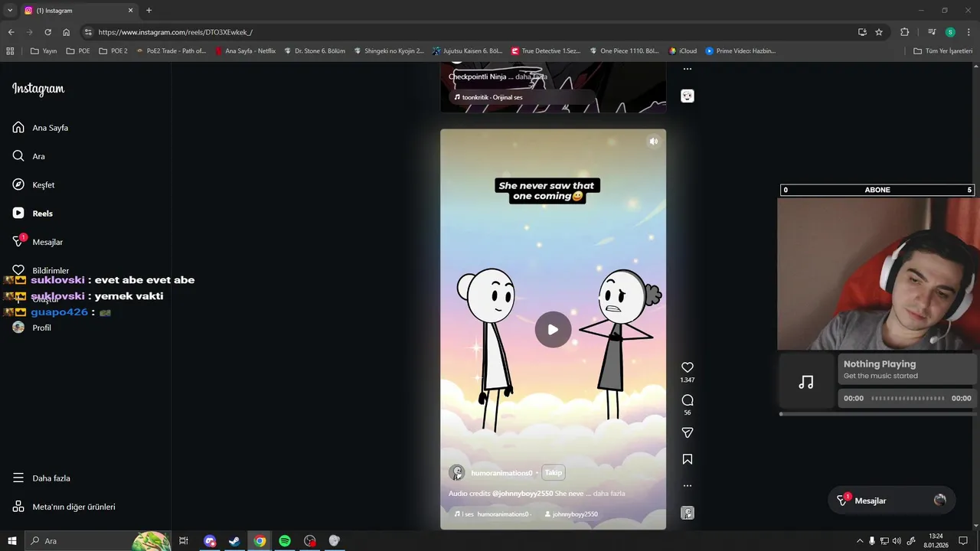
Task: Open humoranimations0 profile avatar
Action: 457,473
